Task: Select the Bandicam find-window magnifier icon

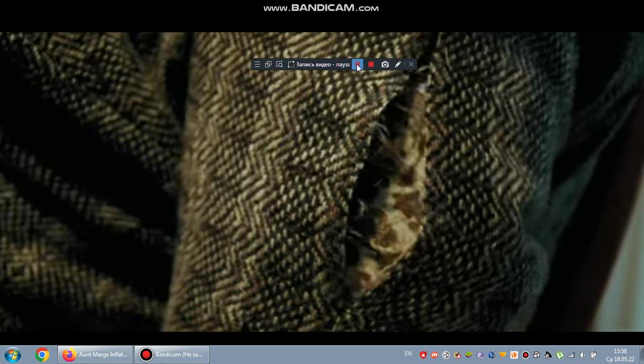Action: 279,64
